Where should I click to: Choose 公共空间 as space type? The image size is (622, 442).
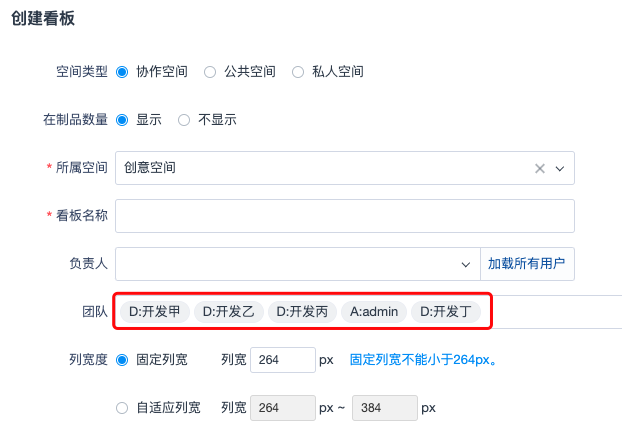pos(210,72)
